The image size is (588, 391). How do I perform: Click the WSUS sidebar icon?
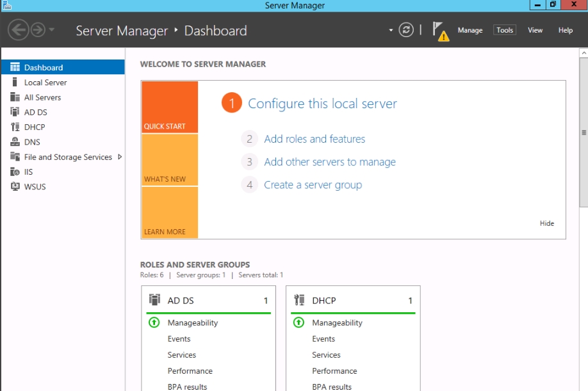(x=15, y=186)
